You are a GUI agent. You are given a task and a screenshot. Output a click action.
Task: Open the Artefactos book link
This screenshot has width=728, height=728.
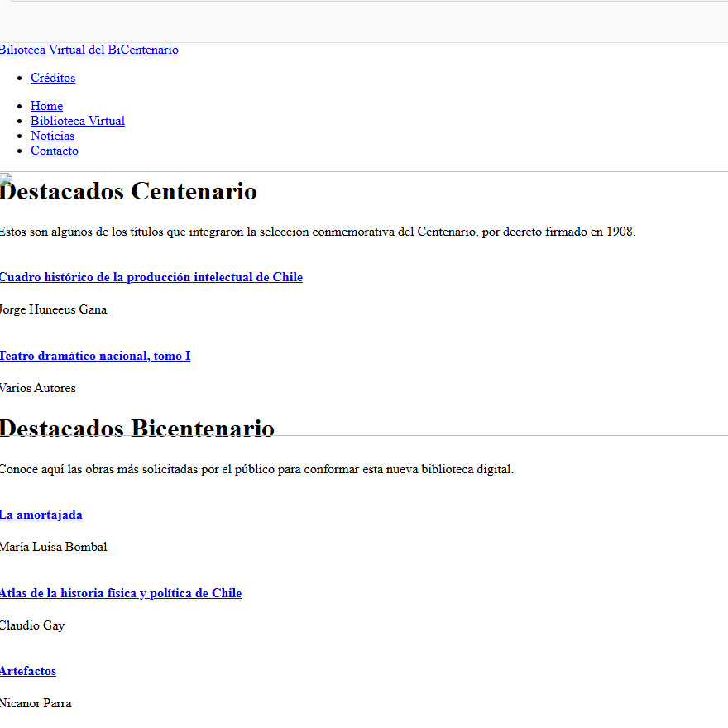coord(28,671)
